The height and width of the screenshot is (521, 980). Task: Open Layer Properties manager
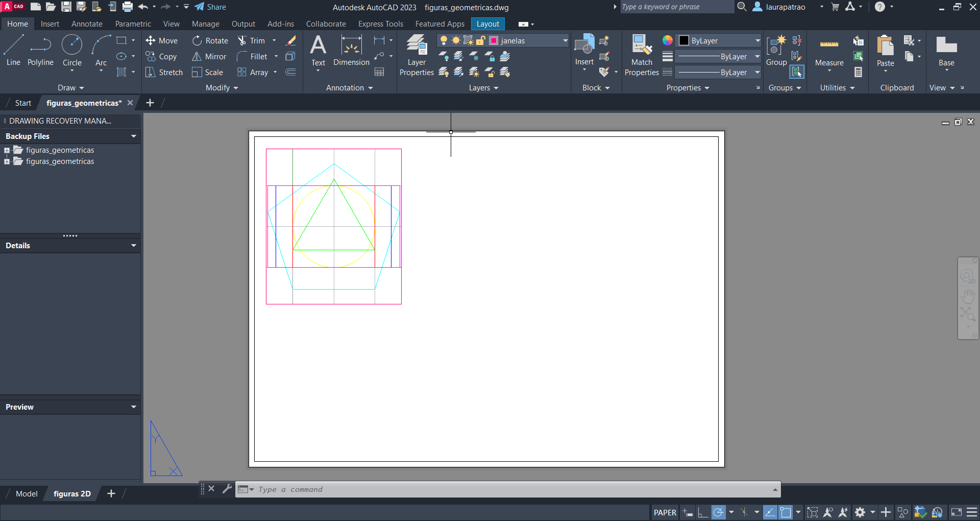[416, 55]
